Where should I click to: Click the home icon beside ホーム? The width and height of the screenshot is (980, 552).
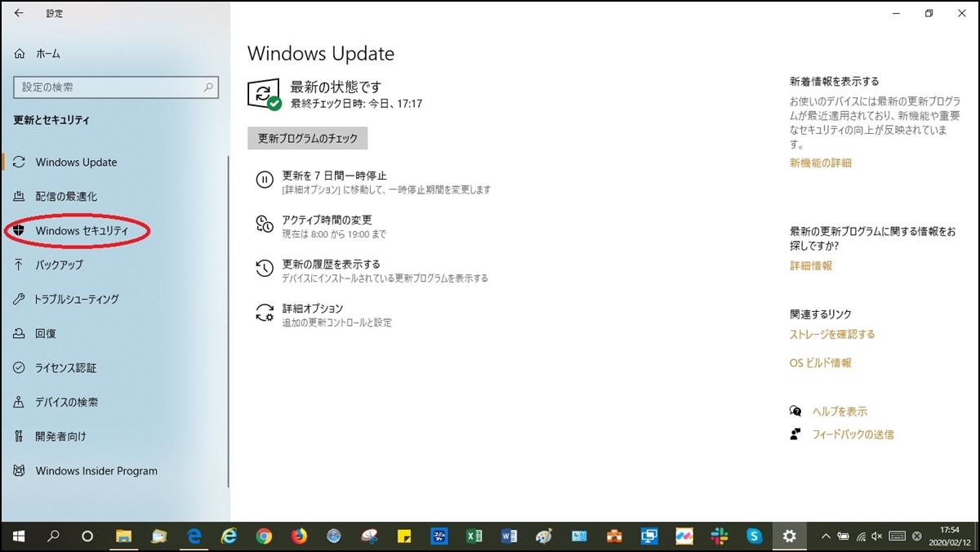[x=20, y=53]
